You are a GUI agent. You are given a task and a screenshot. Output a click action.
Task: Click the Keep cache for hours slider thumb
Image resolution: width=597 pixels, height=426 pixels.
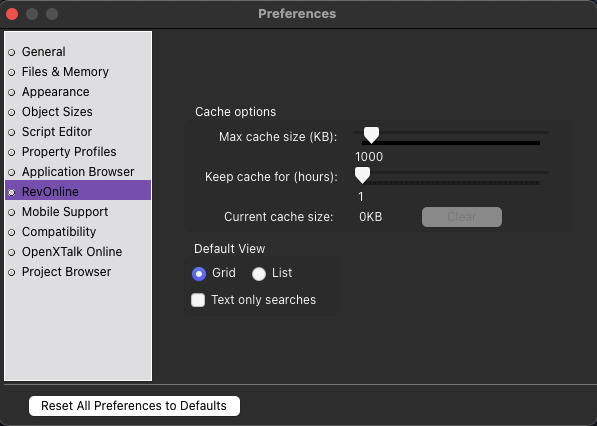[x=362, y=175]
